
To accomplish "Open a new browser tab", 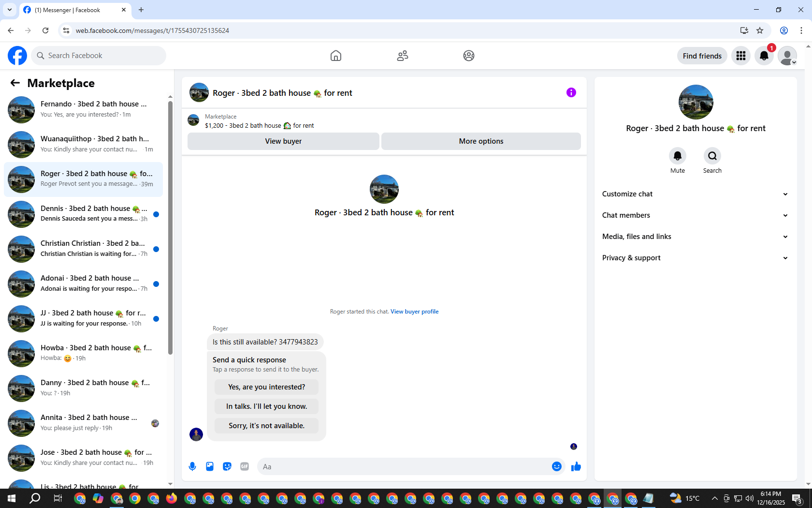I will [x=141, y=10].
